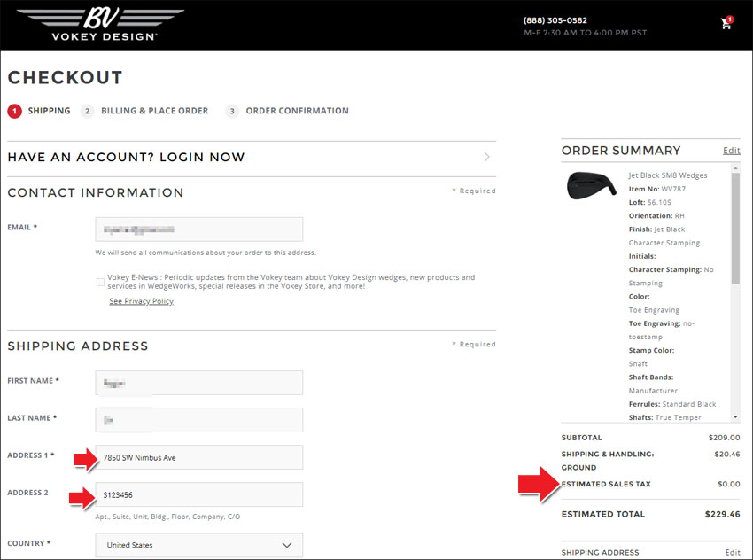Image resolution: width=753 pixels, height=560 pixels.
Task: Open the Country dropdown
Action: (x=198, y=545)
